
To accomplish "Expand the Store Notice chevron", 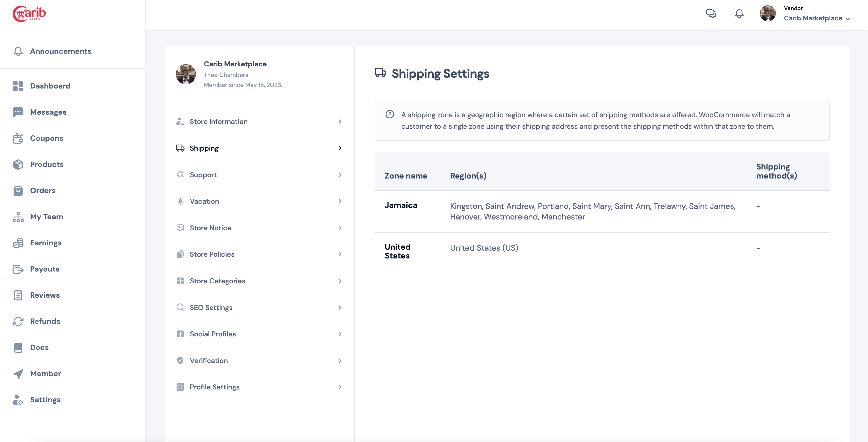I will pos(340,228).
